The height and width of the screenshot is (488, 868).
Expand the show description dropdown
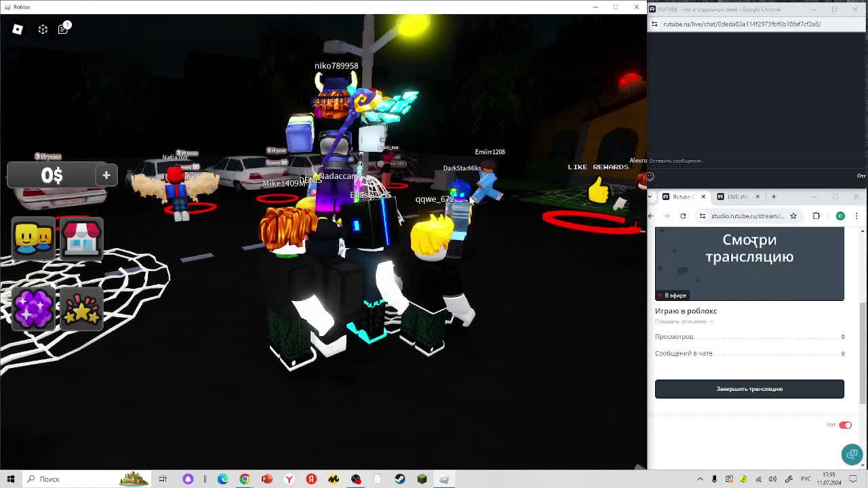click(x=684, y=321)
